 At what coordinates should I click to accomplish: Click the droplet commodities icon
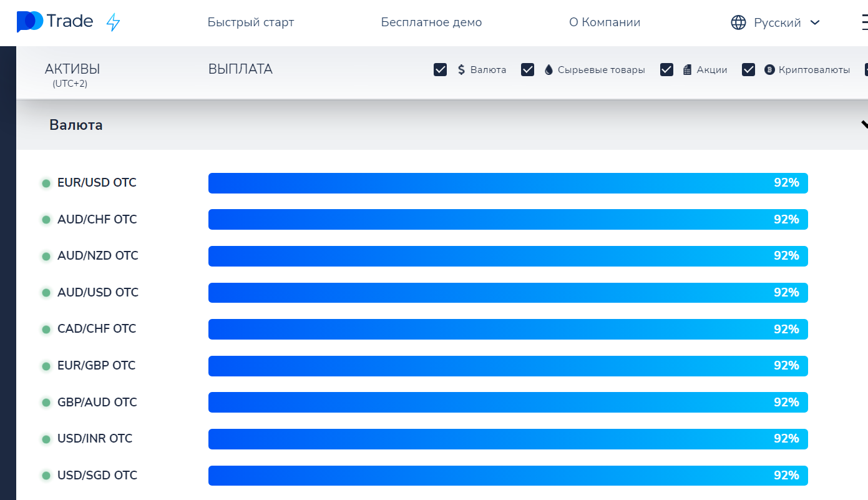click(x=549, y=70)
